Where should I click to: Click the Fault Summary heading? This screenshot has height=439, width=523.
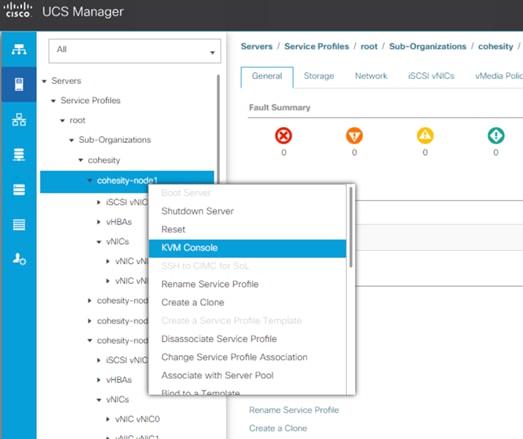click(x=280, y=108)
